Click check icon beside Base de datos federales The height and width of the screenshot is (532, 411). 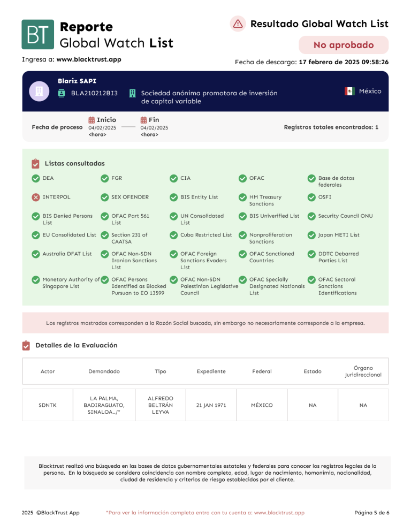tap(311, 178)
